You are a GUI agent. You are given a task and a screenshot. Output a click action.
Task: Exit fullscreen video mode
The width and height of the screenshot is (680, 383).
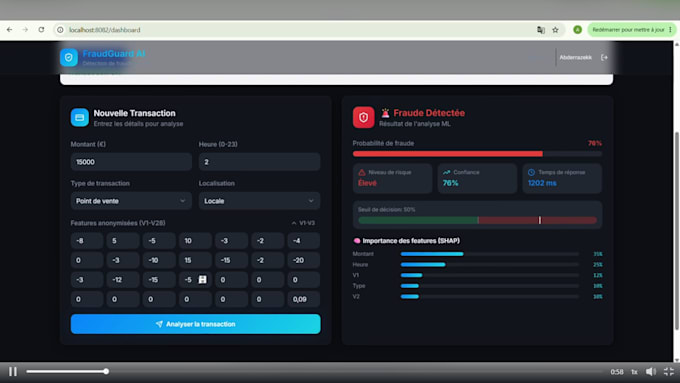tap(669, 372)
